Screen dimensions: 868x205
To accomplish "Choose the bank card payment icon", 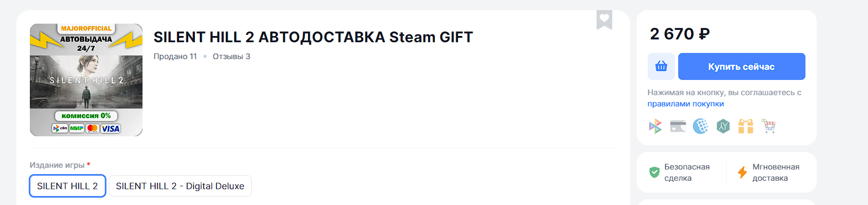I will coord(678,126).
